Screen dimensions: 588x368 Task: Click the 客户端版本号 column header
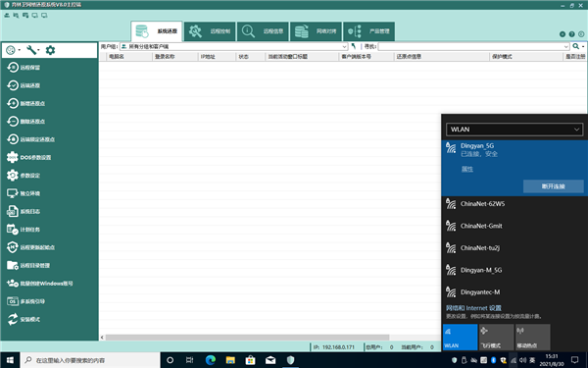click(x=366, y=57)
